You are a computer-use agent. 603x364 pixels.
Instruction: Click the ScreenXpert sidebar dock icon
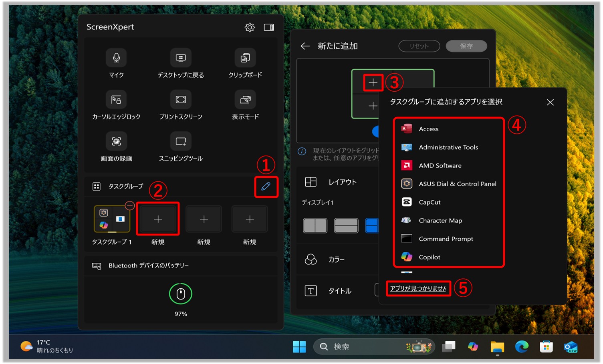coord(269,27)
